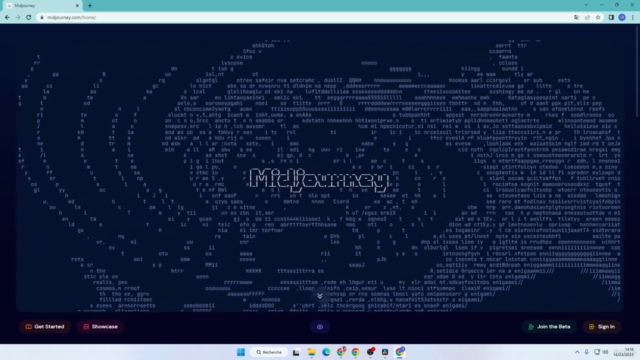The image size is (640, 360).
Task: Open the Windows Start menu
Action: pos(241,352)
